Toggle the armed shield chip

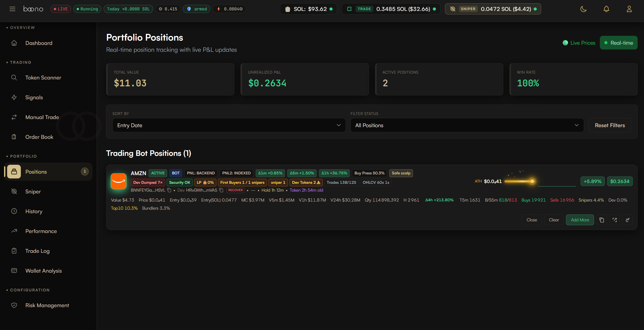(x=197, y=9)
